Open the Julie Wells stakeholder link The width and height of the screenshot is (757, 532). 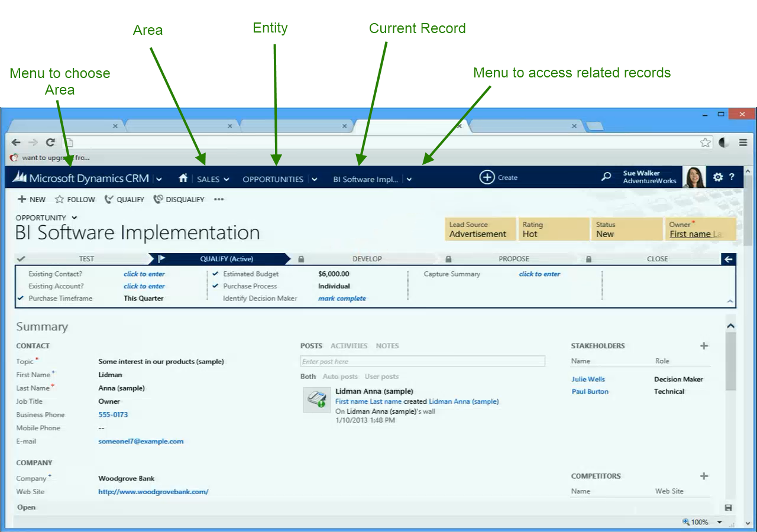point(588,379)
